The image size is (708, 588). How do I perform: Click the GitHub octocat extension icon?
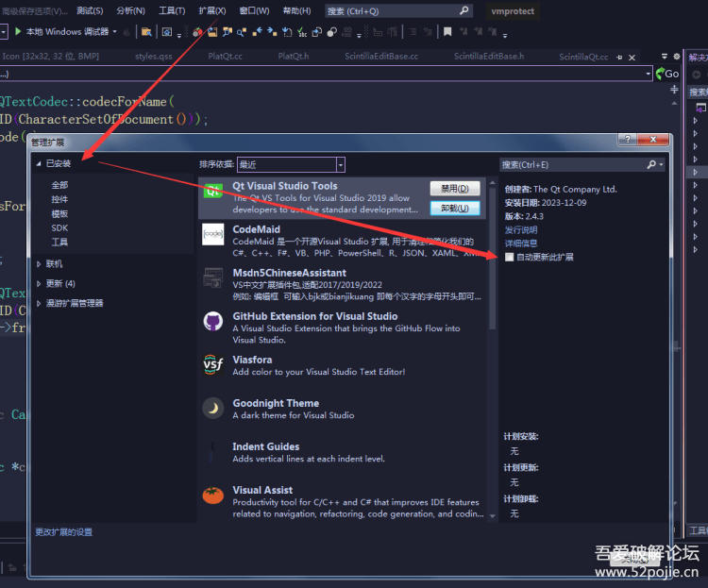coord(212,321)
